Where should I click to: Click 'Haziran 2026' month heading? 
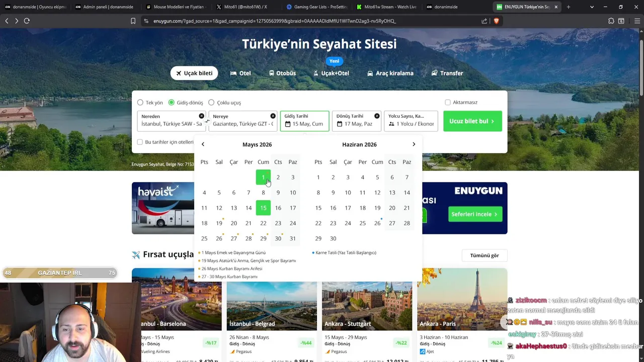359,144
